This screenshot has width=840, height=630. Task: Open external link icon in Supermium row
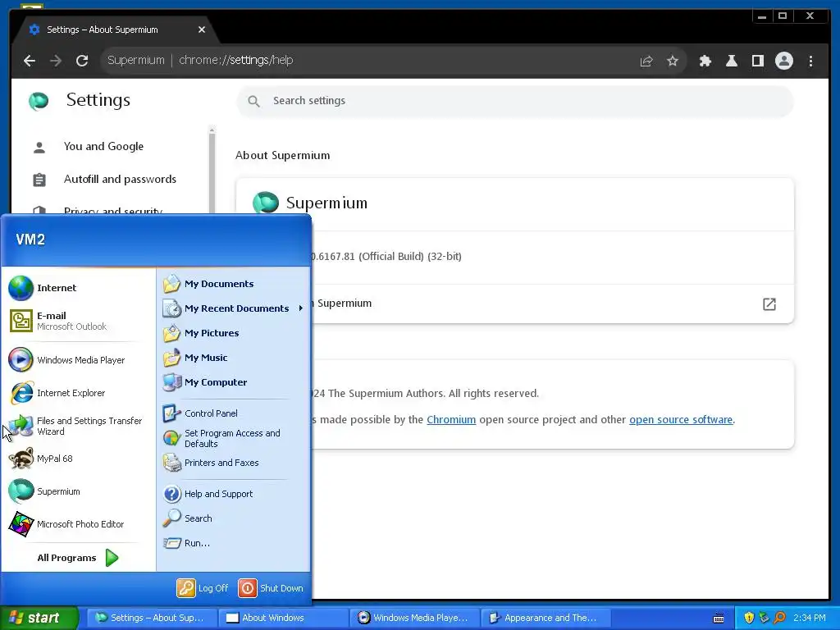tap(769, 304)
